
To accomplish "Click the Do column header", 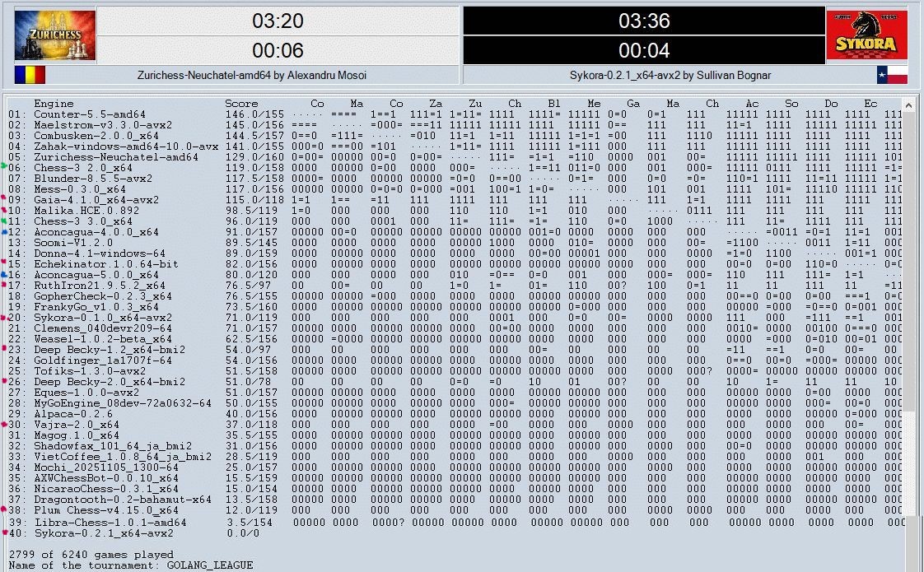I will tap(831, 104).
